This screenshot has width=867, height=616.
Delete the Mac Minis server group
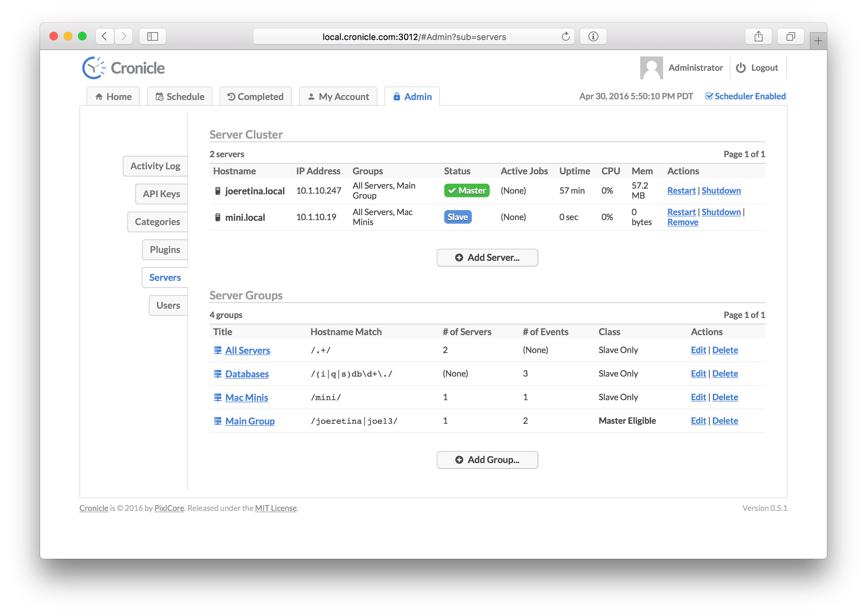pos(725,397)
